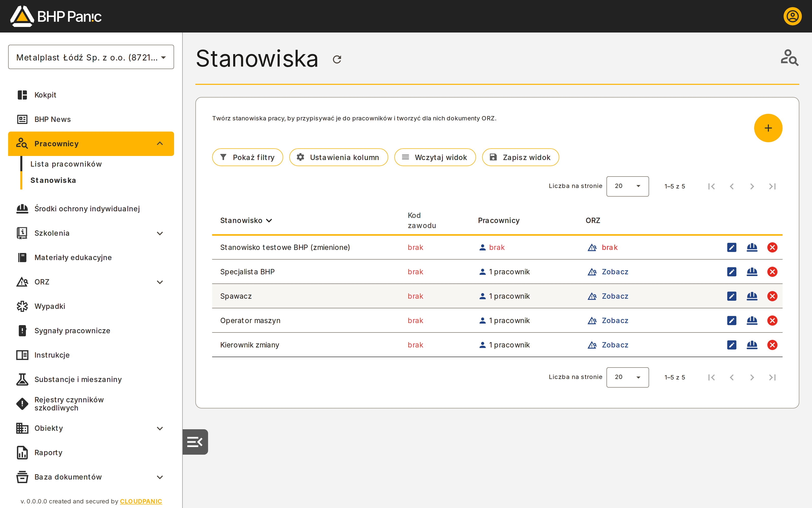Open Materiały edukacyjne from sidebar

(x=91, y=257)
